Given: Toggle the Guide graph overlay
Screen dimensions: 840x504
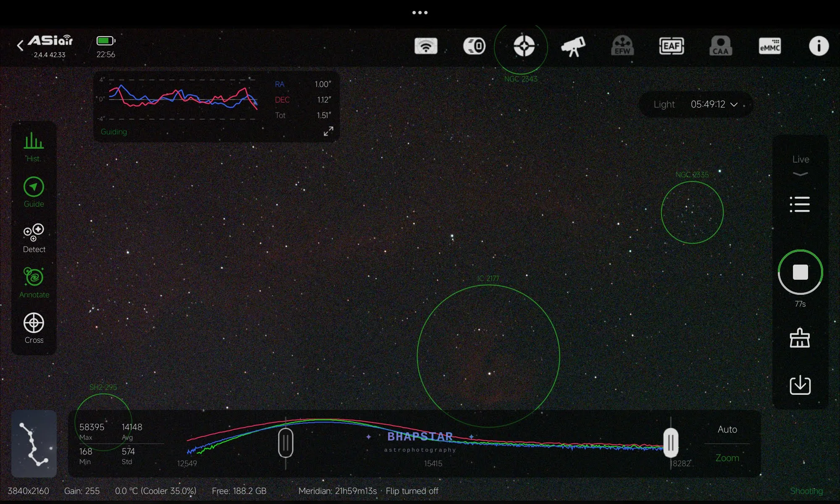Looking at the screenshot, I should coord(34,192).
